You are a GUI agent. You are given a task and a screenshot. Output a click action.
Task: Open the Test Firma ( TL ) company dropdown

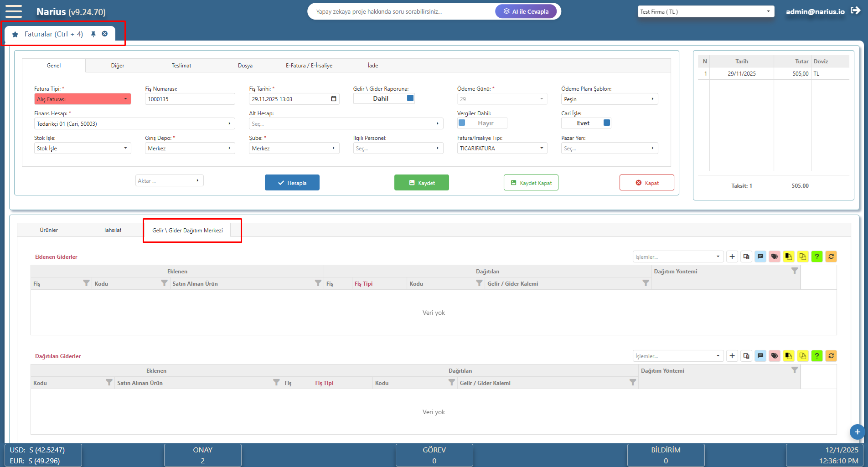pos(706,11)
